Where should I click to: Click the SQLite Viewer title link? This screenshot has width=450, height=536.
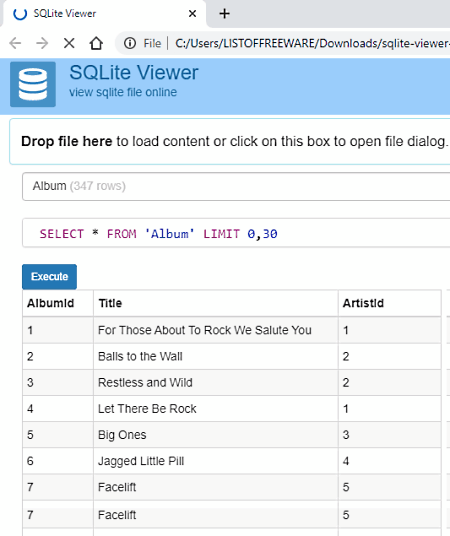[x=134, y=72]
